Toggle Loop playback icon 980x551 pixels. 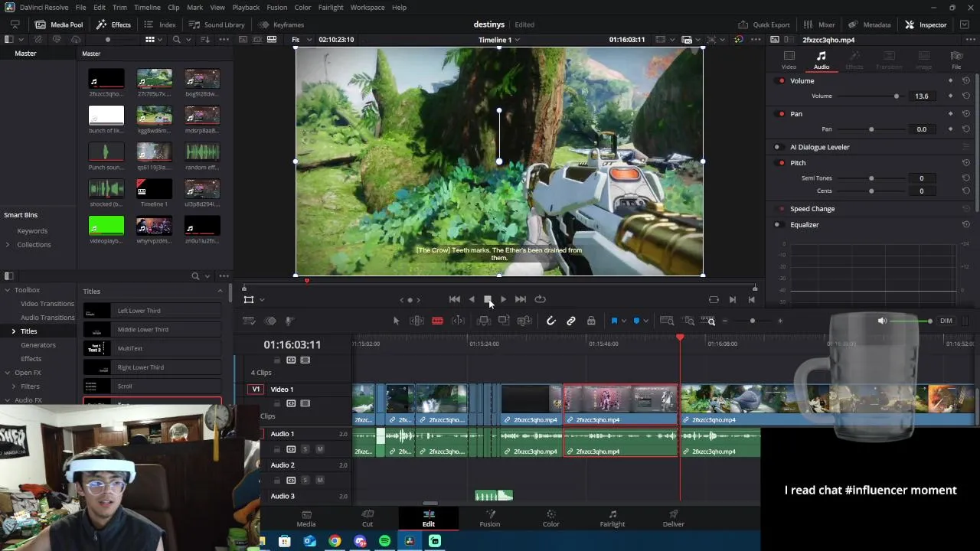(540, 300)
